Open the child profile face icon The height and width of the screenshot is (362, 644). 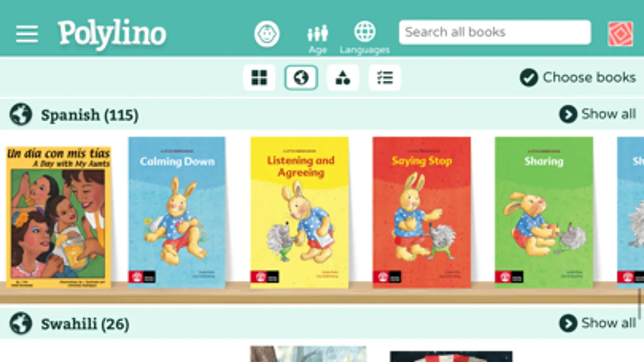267,34
